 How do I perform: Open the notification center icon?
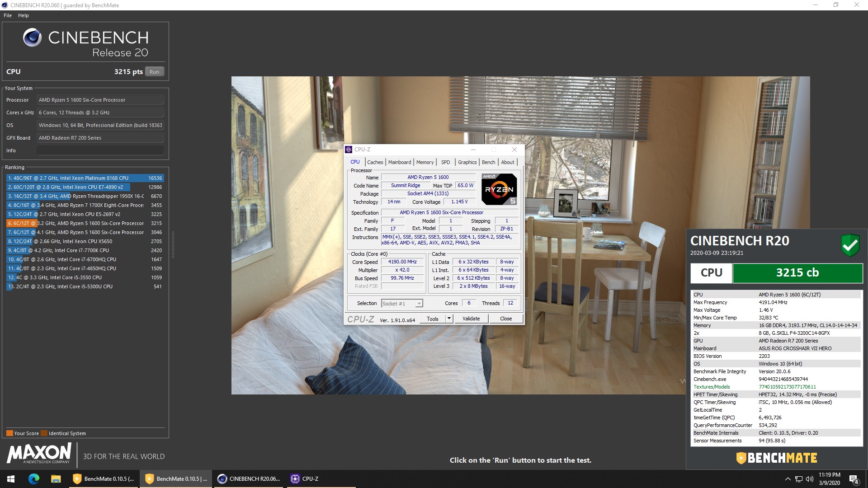coord(854,479)
